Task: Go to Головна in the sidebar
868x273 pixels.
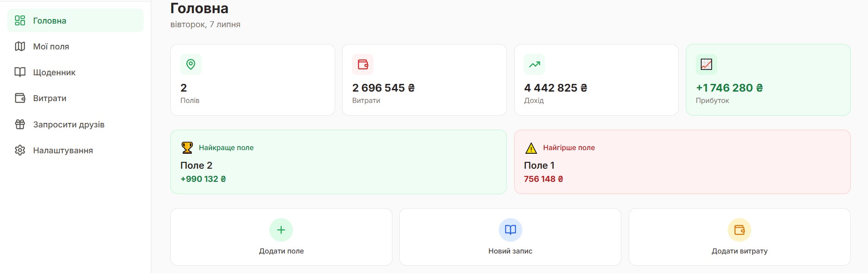Action: tap(75, 20)
